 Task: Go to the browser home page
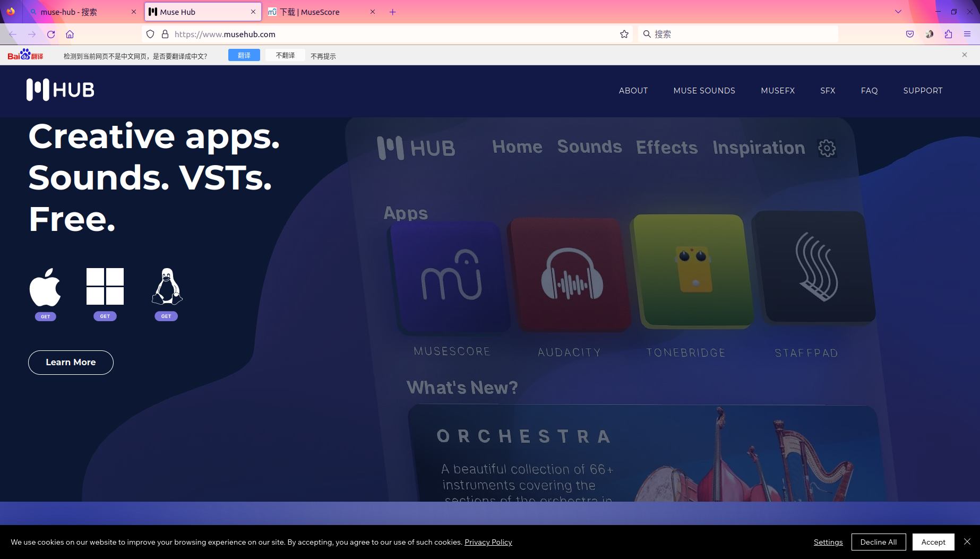pyautogui.click(x=70, y=35)
